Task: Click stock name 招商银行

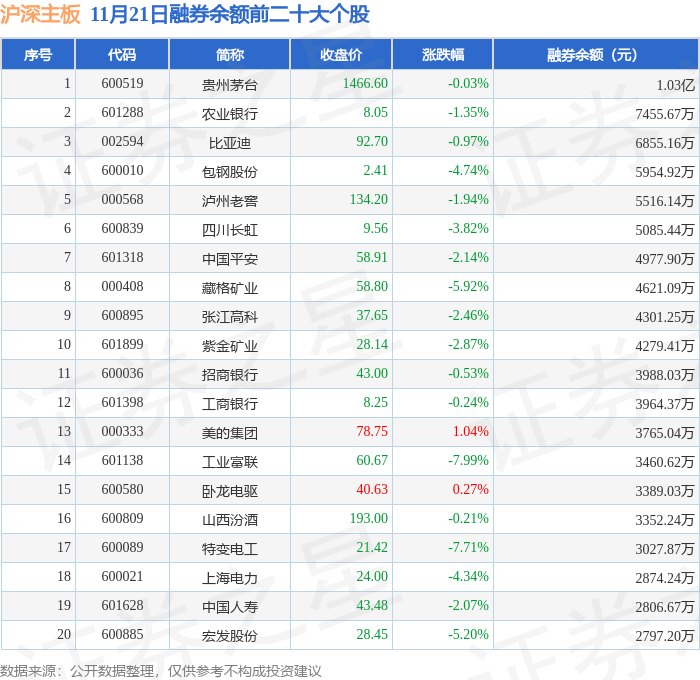Action: (x=229, y=375)
